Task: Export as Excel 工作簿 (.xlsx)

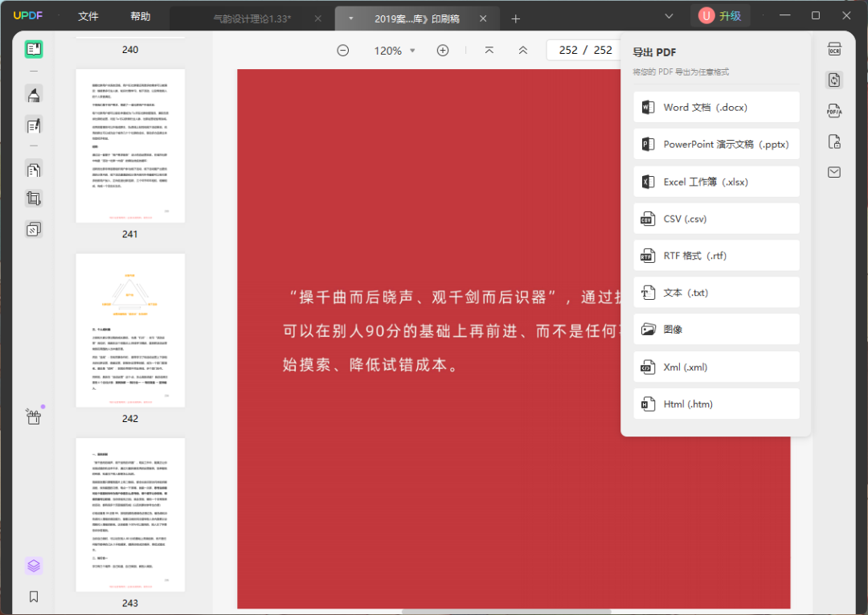Action: (x=716, y=182)
